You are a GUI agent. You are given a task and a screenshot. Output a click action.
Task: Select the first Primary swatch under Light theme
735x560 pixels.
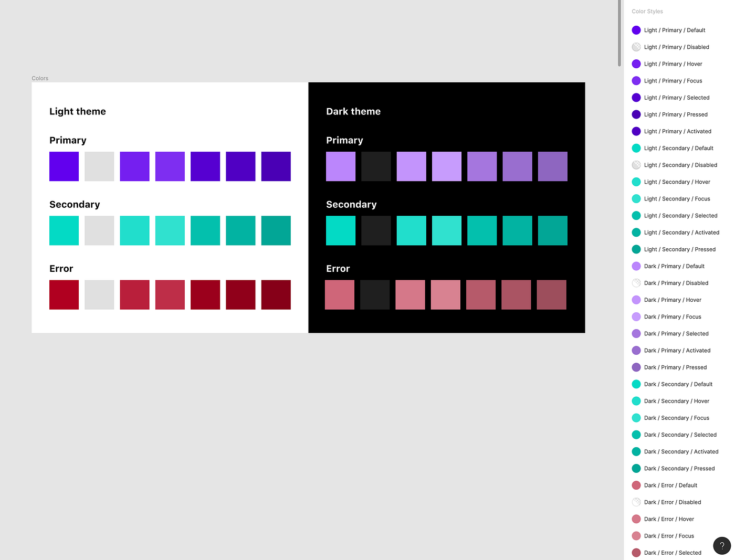64,166
